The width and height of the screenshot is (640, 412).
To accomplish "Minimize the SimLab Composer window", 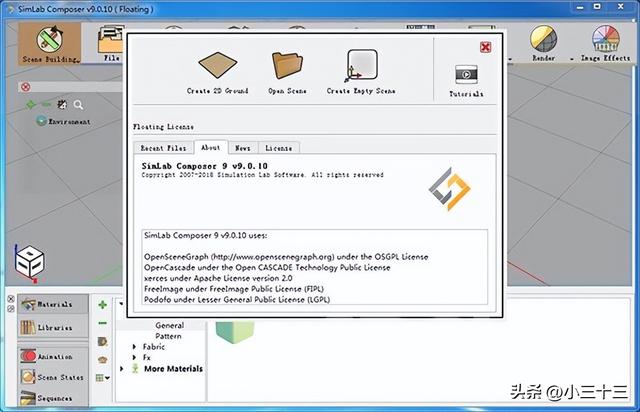I will coord(580,7).
